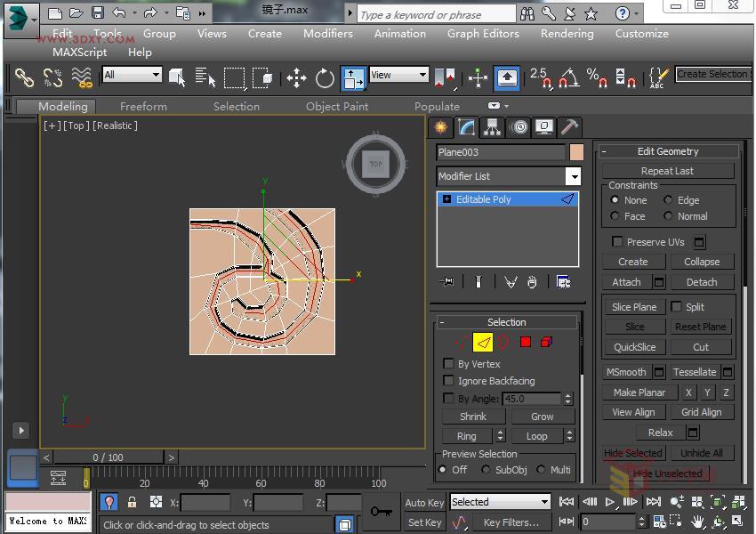Open the Modifiers menu
This screenshot has width=756, height=534.
(328, 34)
